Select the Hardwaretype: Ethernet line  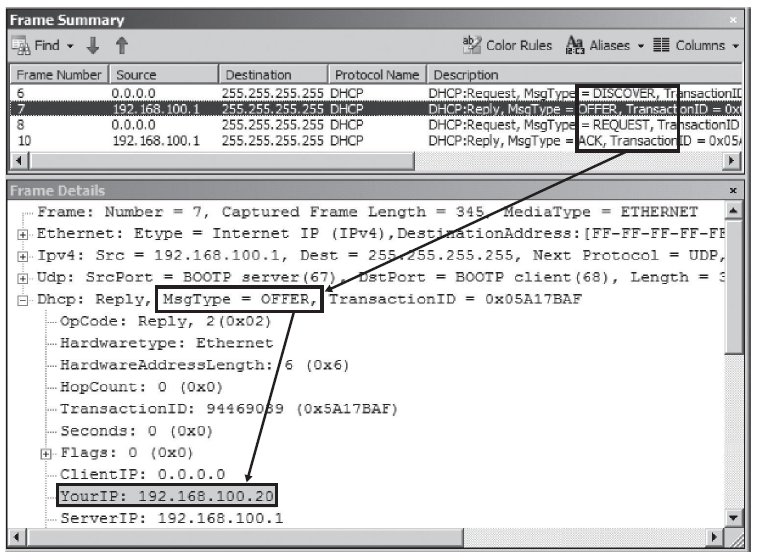point(167,343)
